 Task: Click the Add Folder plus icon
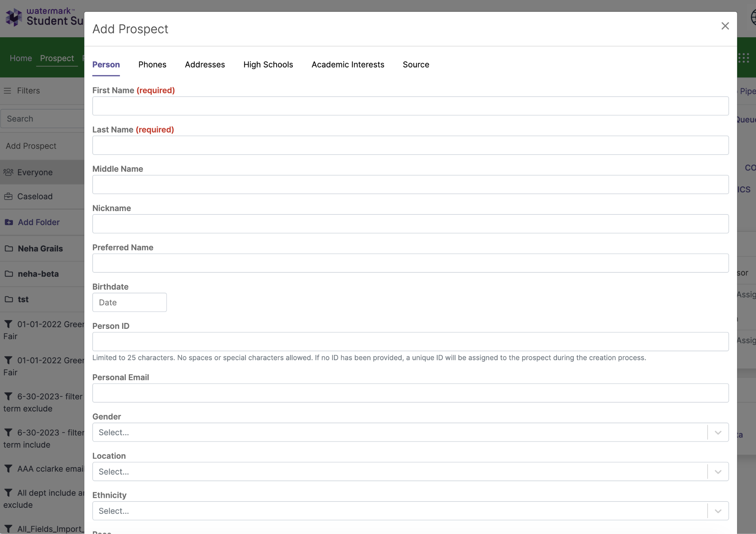[9, 222]
